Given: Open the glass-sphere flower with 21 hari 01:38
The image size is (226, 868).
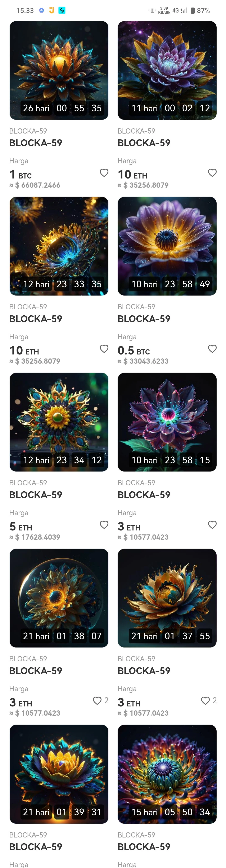Looking at the screenshot, I should tap(59, 598).
